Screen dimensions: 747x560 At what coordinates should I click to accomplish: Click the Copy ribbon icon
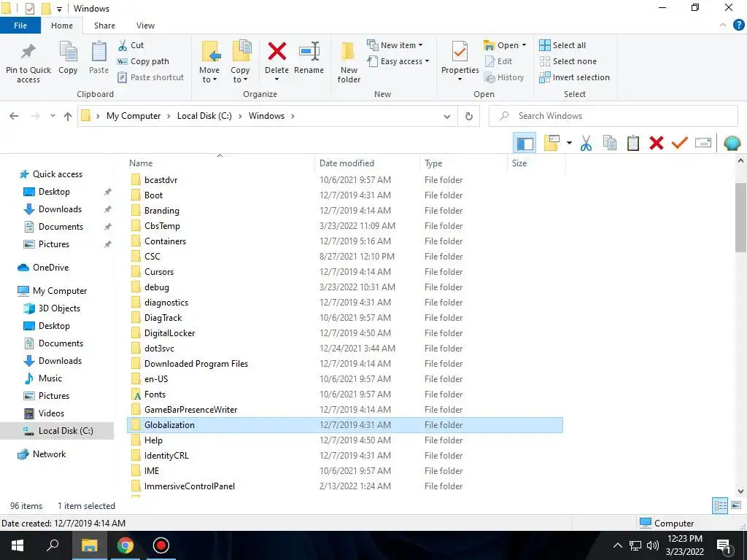pos(68,52)
